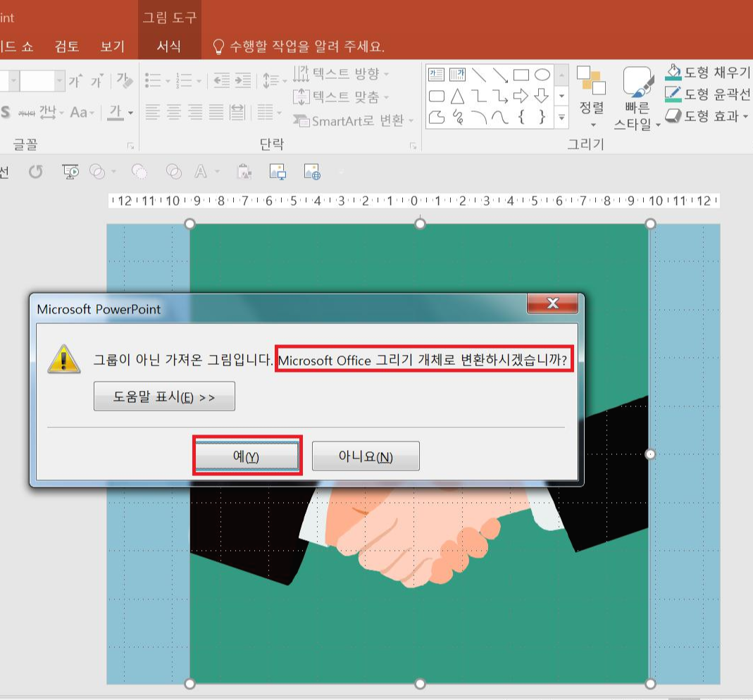
Task: Click the paste picture icon in quick toolbar
Action: click(x=244, y=171)
